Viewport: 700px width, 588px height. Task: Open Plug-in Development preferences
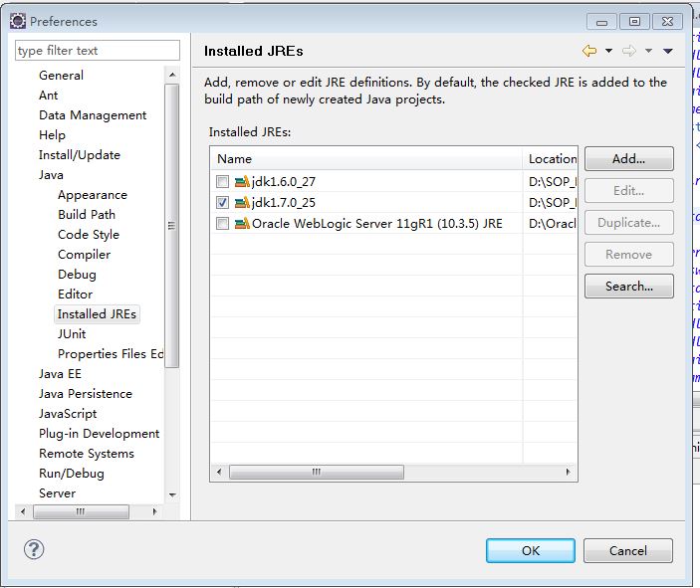click(100, 434)
